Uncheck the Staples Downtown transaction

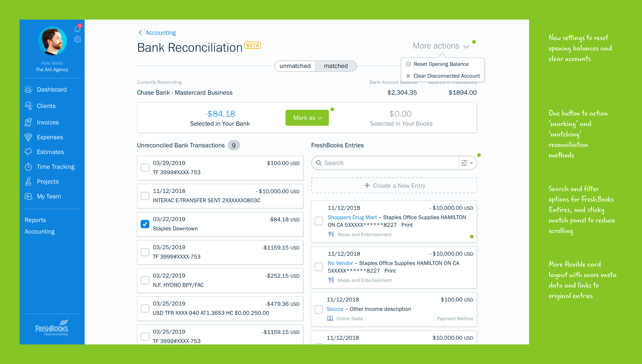tap(145, 224)
